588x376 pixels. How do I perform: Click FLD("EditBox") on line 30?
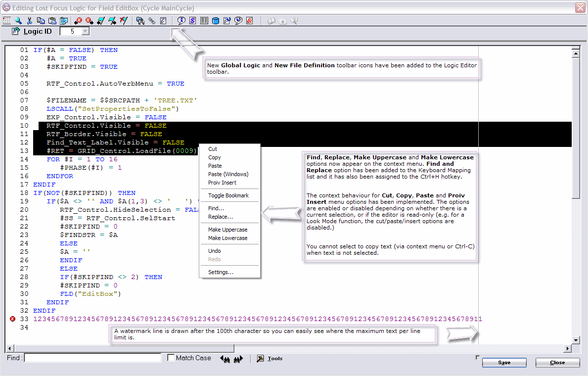[90, 294]
